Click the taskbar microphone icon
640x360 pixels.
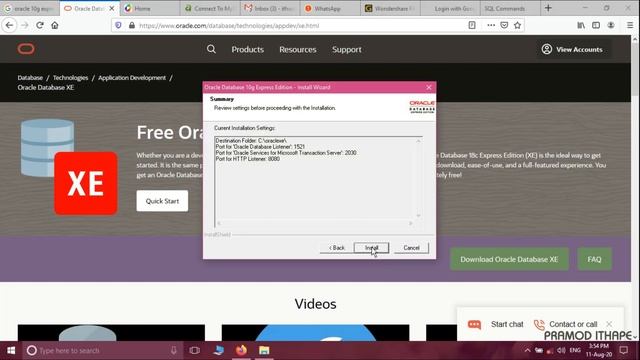pos(173,350)
